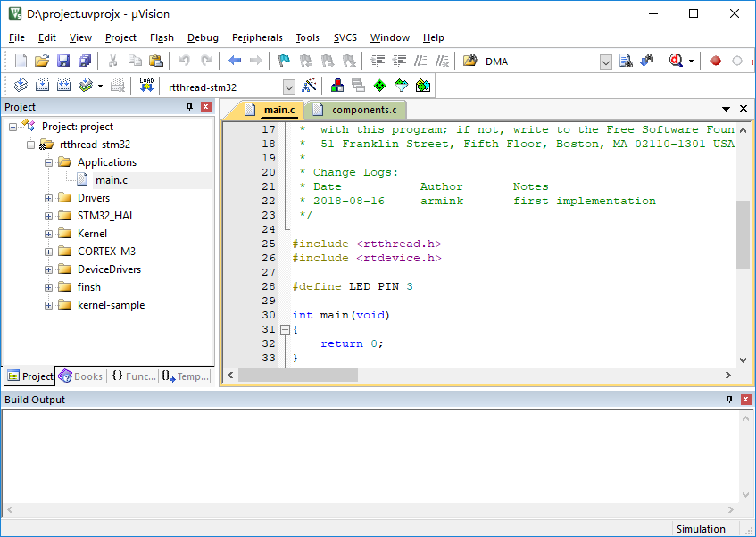This screenshot has width=756, height=537.
Task: Click the Pack Installer icon
Action: coord(423,86)
